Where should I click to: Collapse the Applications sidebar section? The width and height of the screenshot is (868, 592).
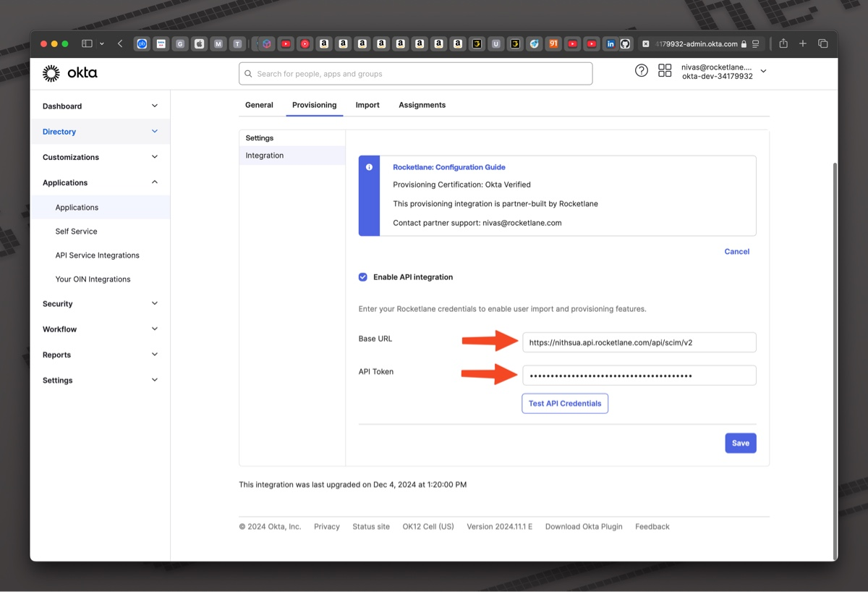[100, 182]
